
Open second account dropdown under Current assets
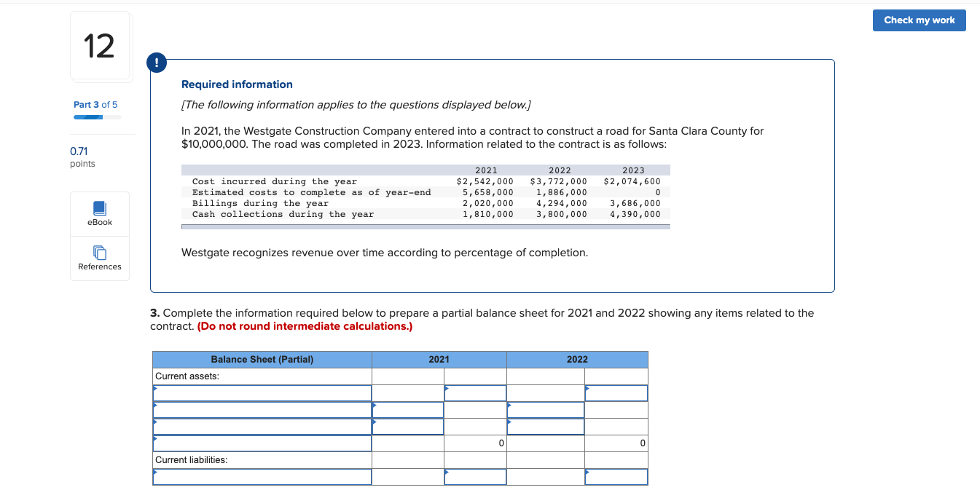pos(262,410)
